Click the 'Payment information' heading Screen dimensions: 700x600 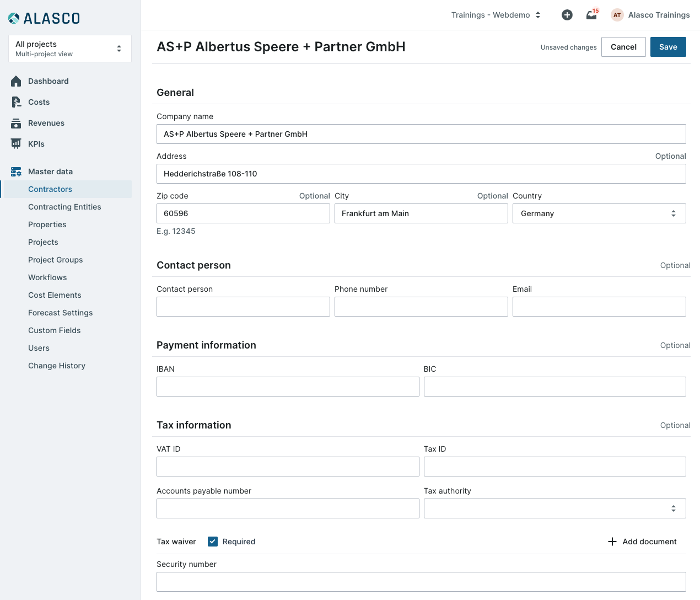[x=206, y=345]
